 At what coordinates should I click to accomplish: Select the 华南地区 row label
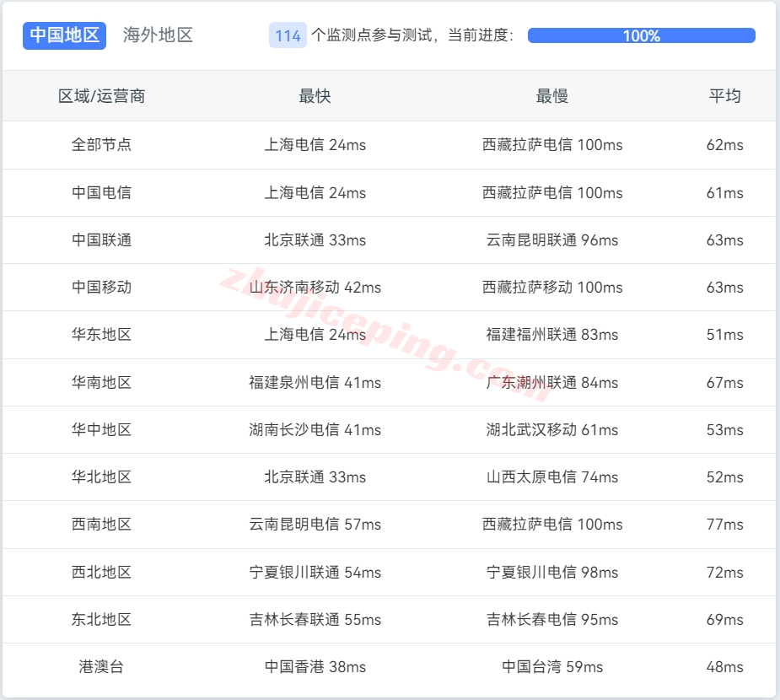[x=101, y=383]
